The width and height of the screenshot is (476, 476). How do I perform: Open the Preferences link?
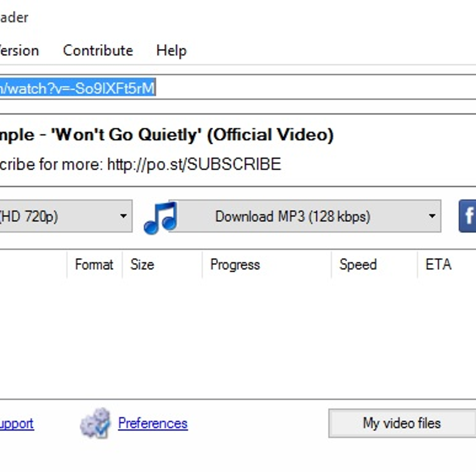tap(153, 423)
